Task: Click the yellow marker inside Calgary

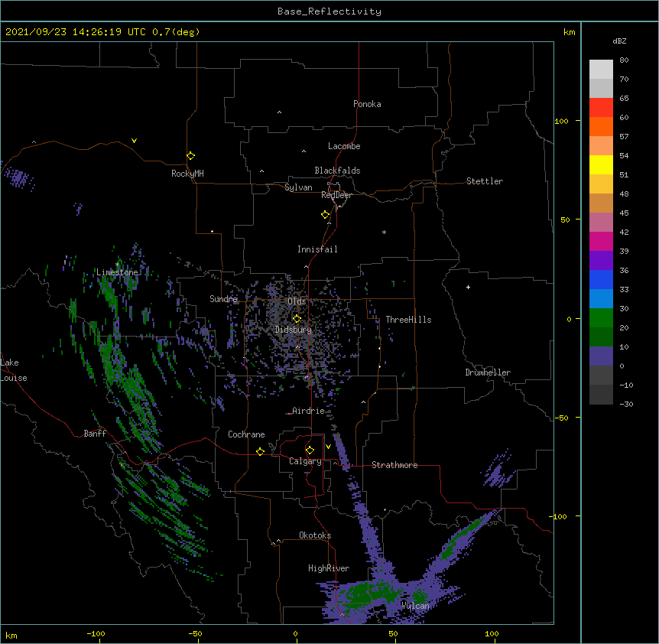Action: coord(310,450)
